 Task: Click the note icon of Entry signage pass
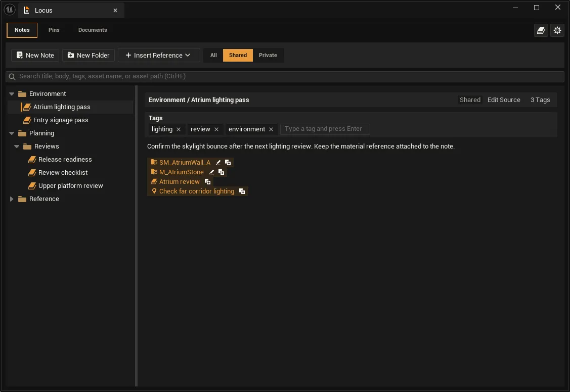pyautogui.click(x=27, y=120)
